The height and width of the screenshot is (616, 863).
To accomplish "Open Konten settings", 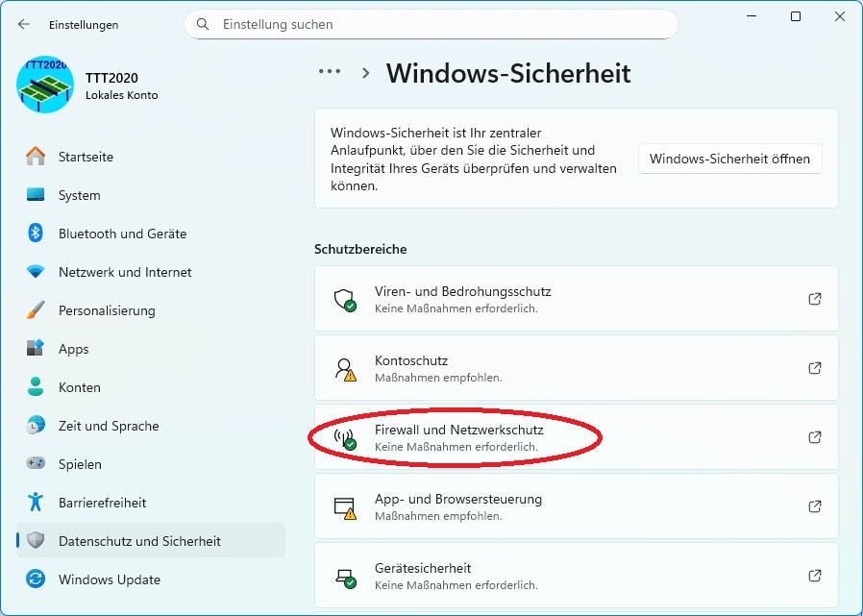I will coord(151,387).
